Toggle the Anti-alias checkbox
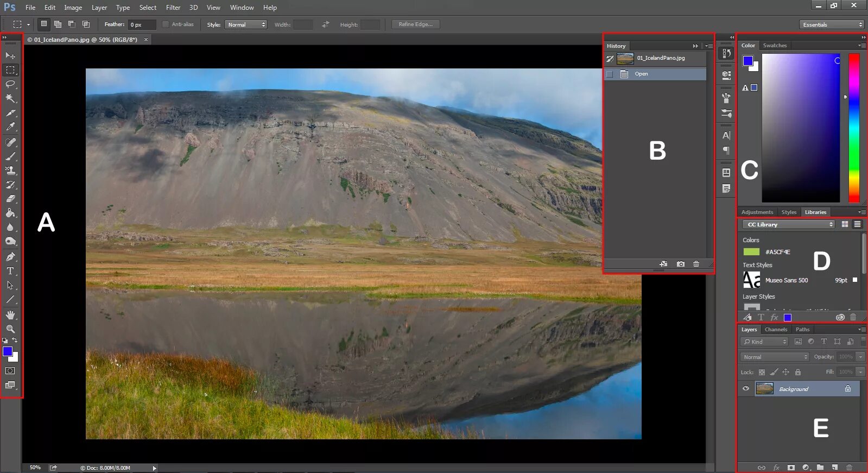Image resolution: width=868 pixels, height=473 pixels. click(x=166, y=24)
